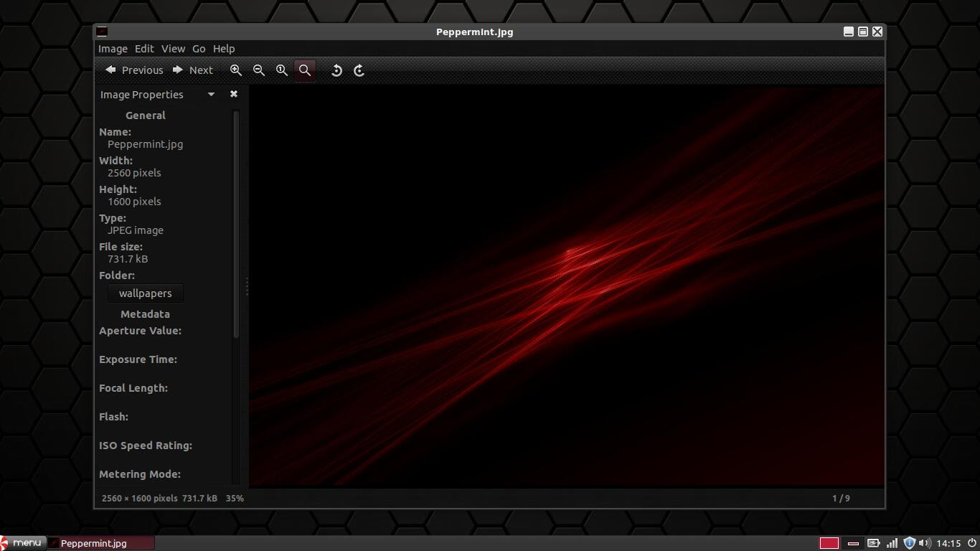Click the 14:15 clock
This screenshot has width=980, height=551.
tap(948, 543)
